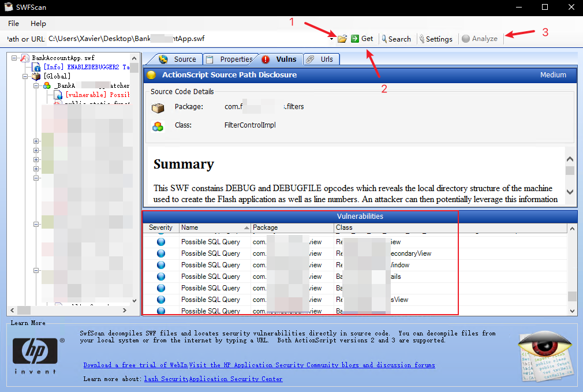Open the Help menu
The height and width of the screenshot is (392, 583).
coord(38,24)
